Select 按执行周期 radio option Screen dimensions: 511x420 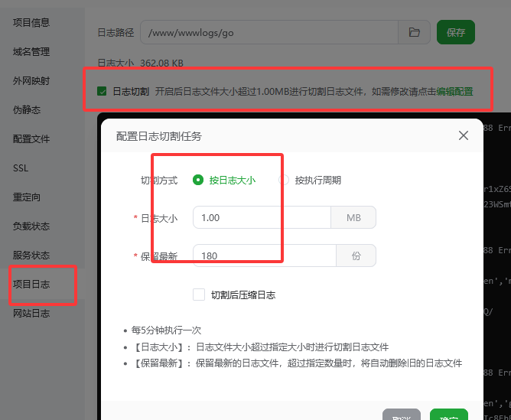tap(285, 181)
